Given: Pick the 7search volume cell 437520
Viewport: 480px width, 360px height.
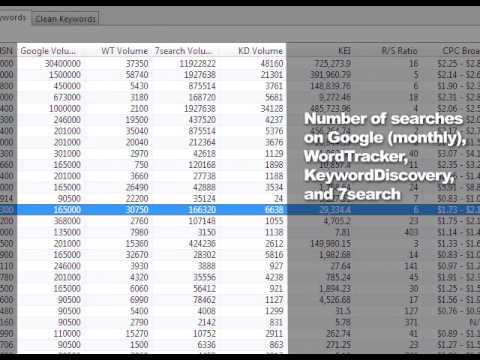Looking at the screenshot, I should pyautogui.click(x=202, y=120).
